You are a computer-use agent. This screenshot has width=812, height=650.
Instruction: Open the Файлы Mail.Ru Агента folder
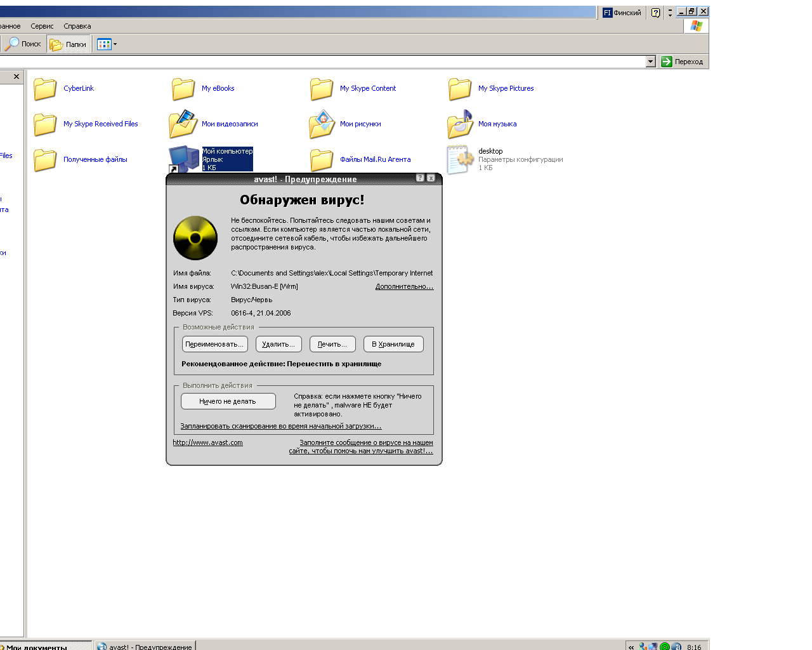322,160
